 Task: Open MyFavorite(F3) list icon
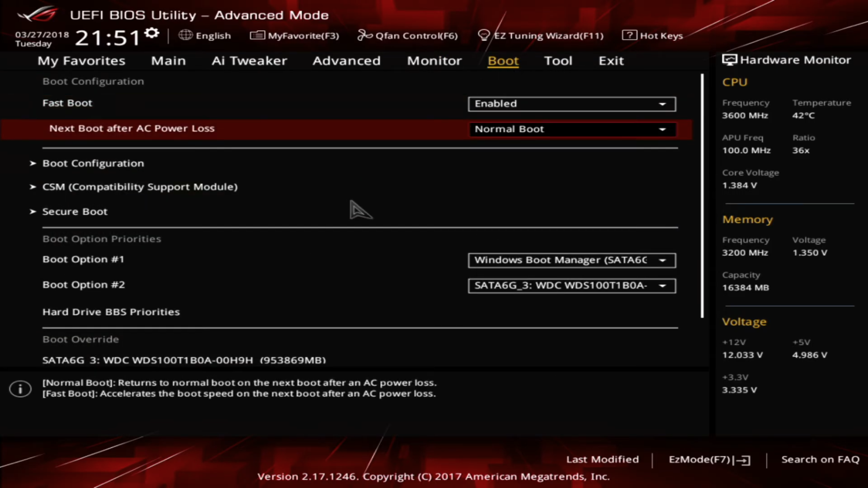[x=257, y=35]
